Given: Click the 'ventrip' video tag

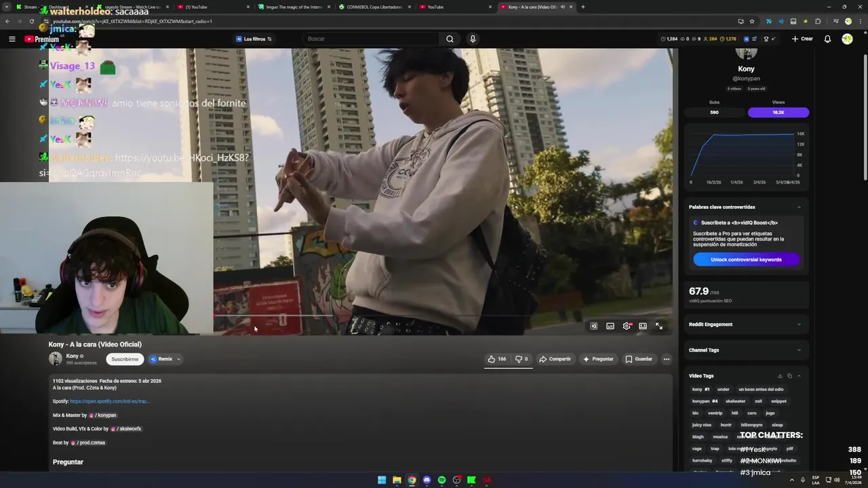Looking at the screenshot, I should click(715, 413).
